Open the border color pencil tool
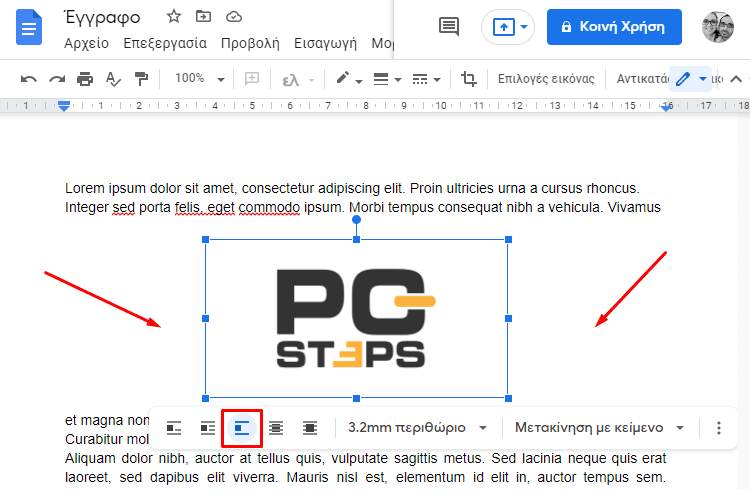Image resolution: width=750 pixels, height=500 pixels. click(349, 78)
